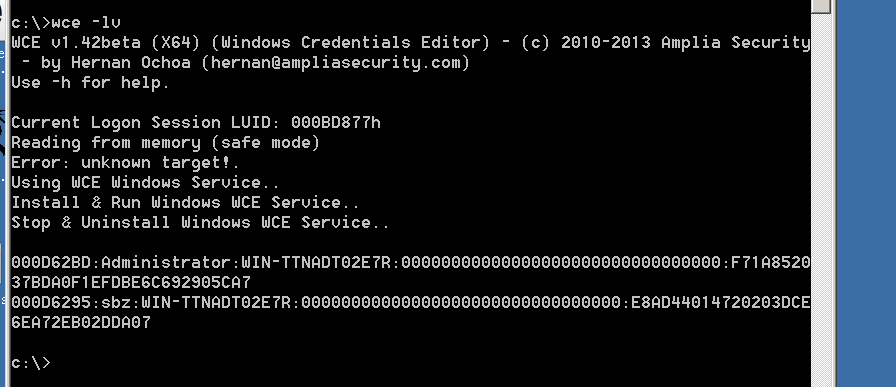This screenshot has width=896, height=387.
Task: Click the 'Error: unknown target!' message
Action: click(x=125, y=163)
